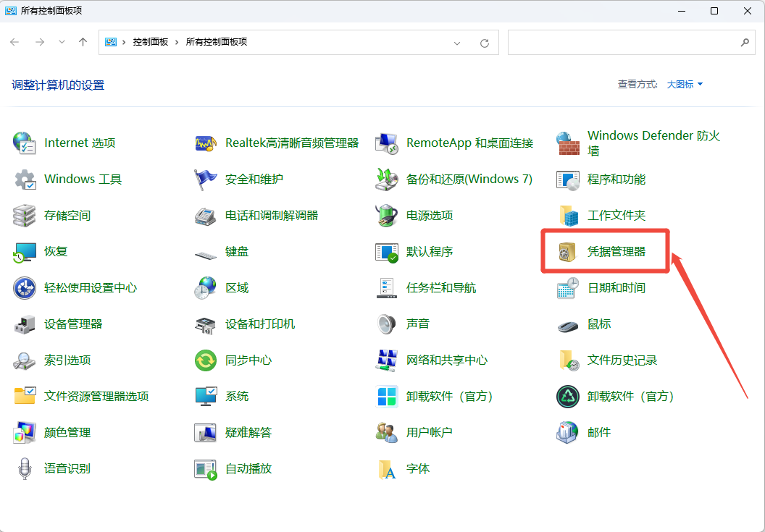
Task: Refresh the address bar view
Action: click(x=485, y=43)
